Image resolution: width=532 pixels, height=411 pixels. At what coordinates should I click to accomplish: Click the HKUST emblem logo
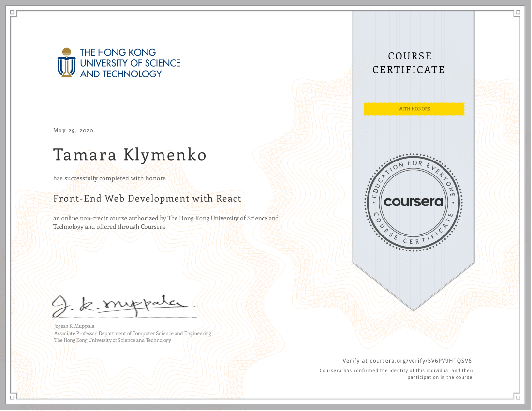pyautogui.click(x=66, y=63)
